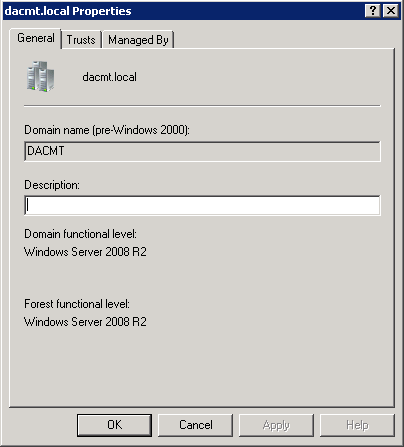Click the pre-Windows 2000 domain name field

(x=202, y=151)
